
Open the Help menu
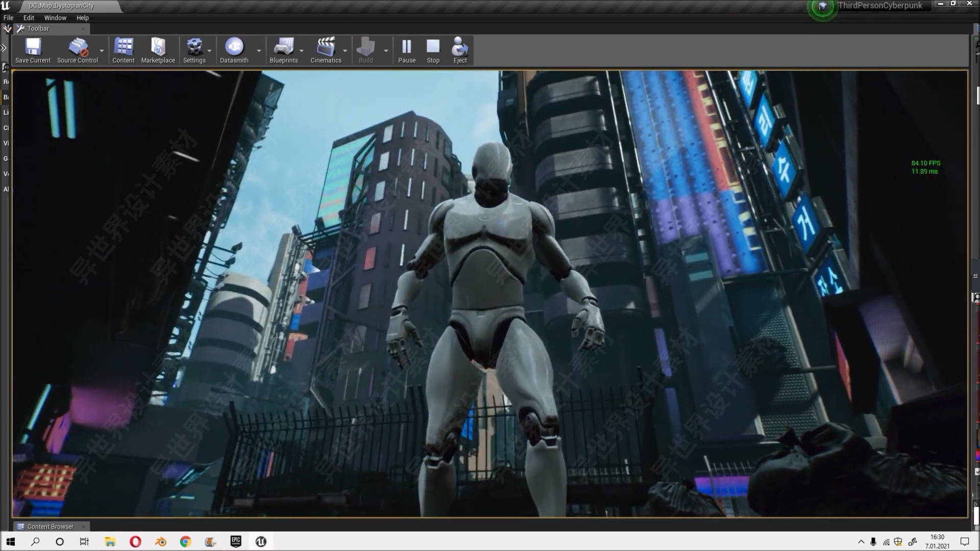[82, 17]
